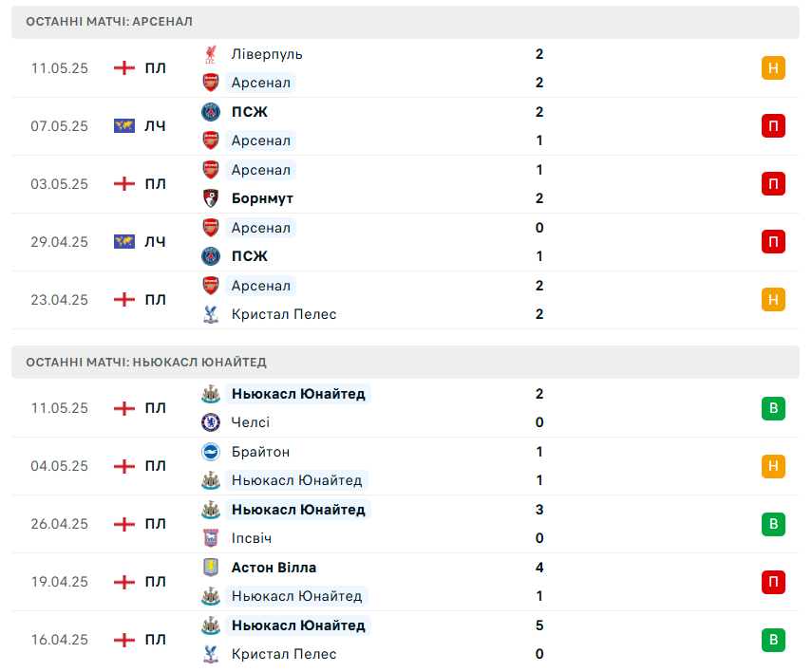Click the 'Останні матчі: Ньюкасл Юнайтед' header
Viewport: 812px width, 672px height.
coord(406,362)
